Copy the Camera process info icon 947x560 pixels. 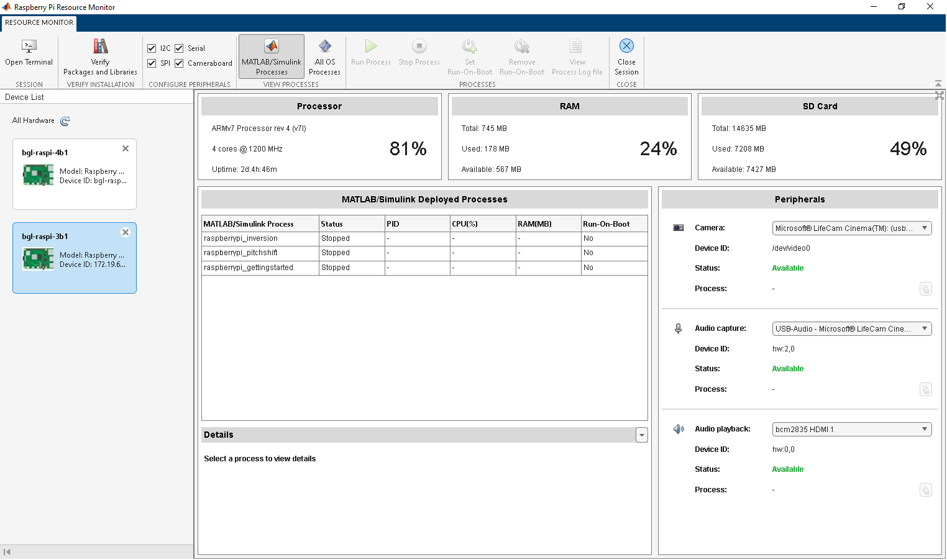click(925, 289)
